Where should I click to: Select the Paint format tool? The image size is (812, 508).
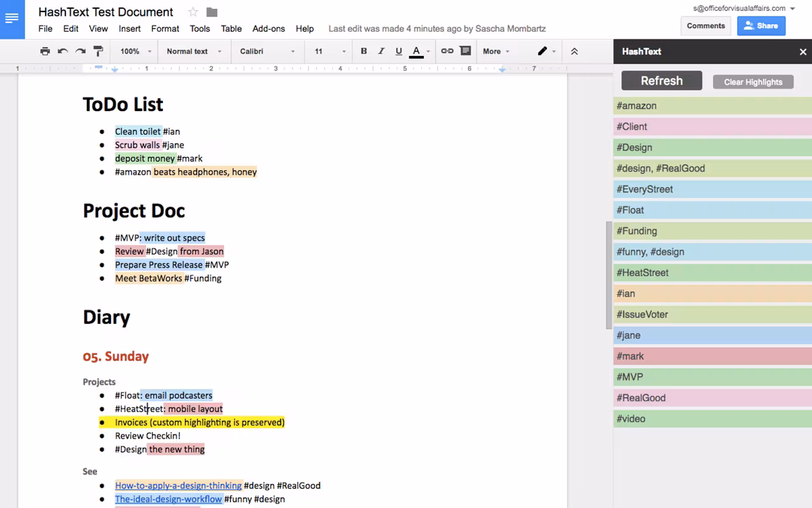[98, 51]
